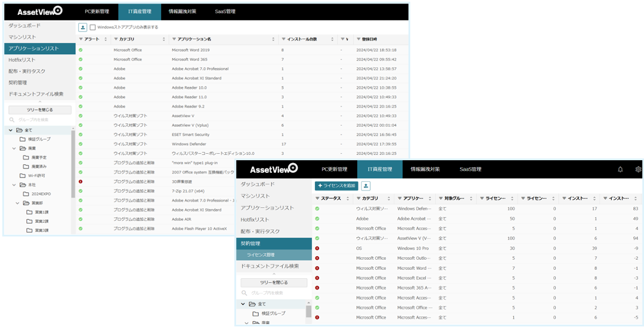Viewport: 644px width, 330px height.
Task: Click the AssetView logo in the application list window
Action: [40, 11]
